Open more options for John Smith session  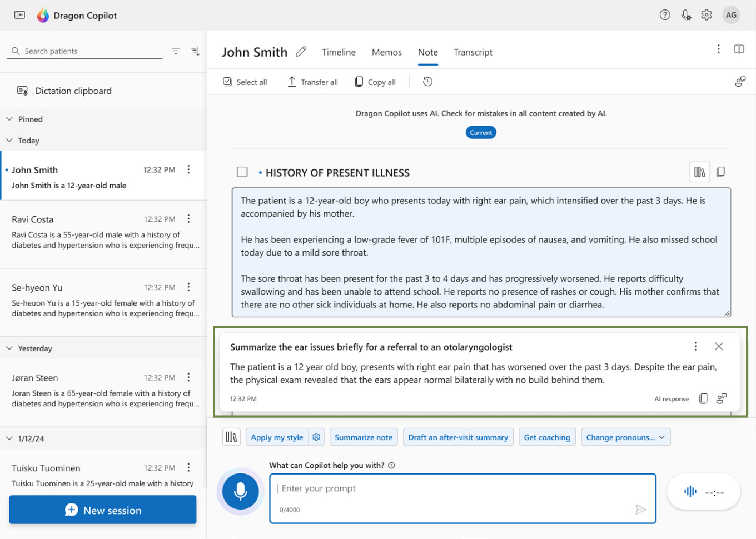tap(189, 169)
